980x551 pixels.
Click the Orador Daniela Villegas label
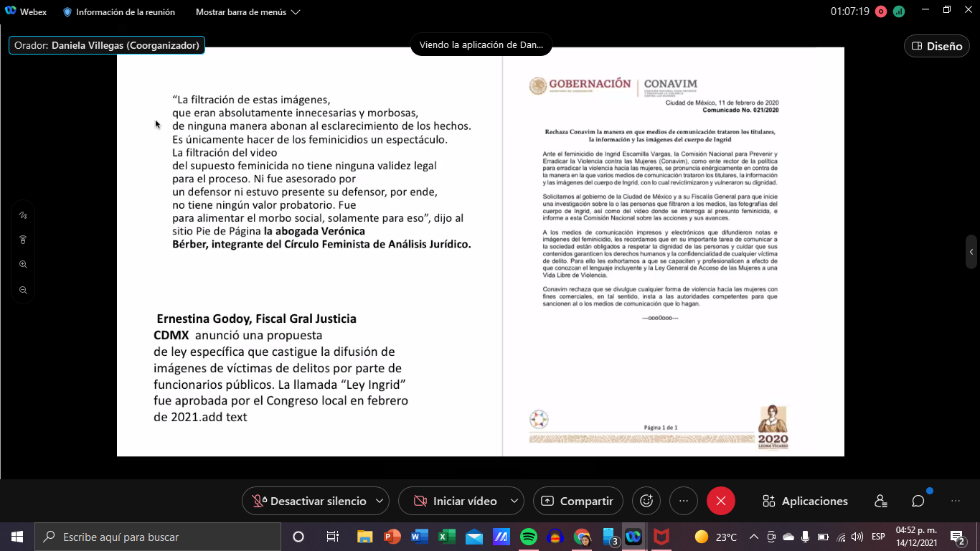107,45
